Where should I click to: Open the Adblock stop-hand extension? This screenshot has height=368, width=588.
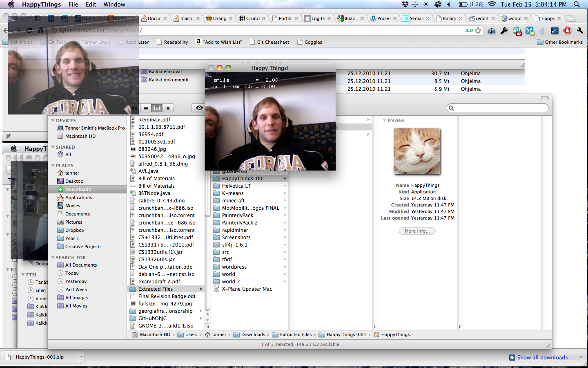tap(567, 31)
